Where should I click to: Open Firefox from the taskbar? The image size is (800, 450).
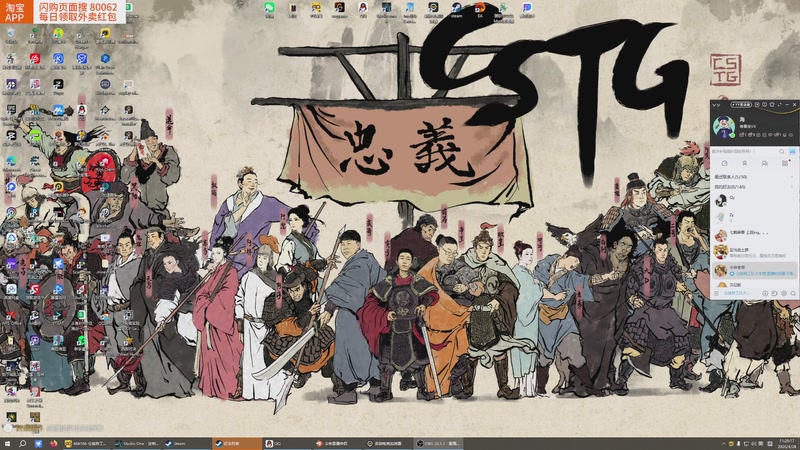pyautogui.click(x=54, y=444)
